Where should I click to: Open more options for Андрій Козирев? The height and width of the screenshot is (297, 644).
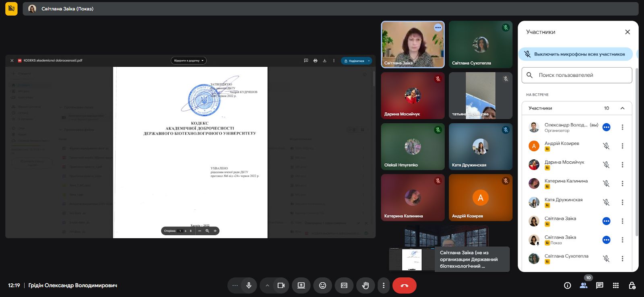(622, 146)
